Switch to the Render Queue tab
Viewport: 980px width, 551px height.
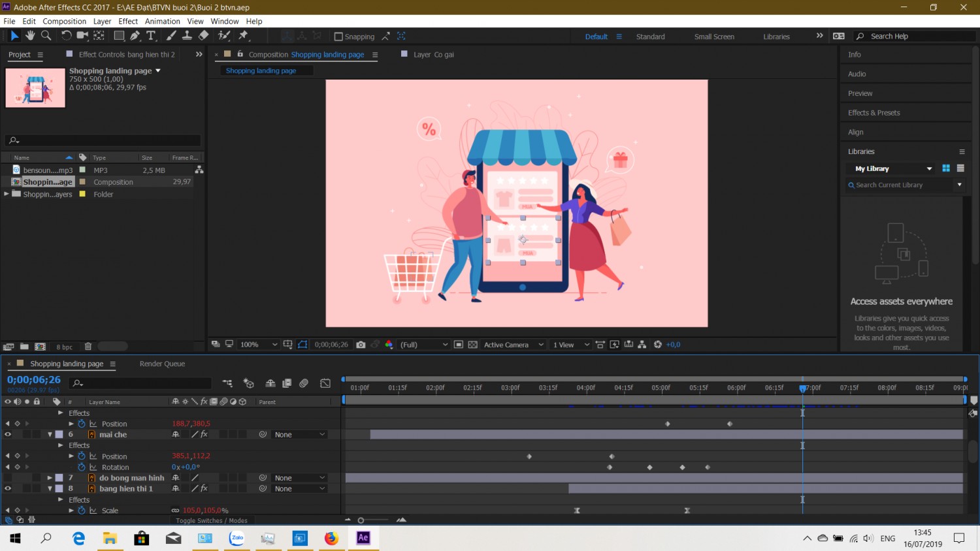(x=162, y=364)
